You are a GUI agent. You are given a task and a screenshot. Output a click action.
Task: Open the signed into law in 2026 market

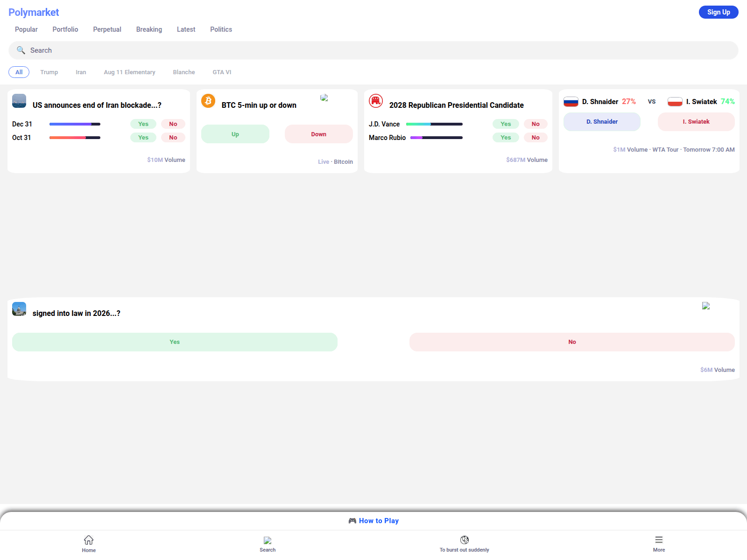pyautogui.click(x=77, y=314)
